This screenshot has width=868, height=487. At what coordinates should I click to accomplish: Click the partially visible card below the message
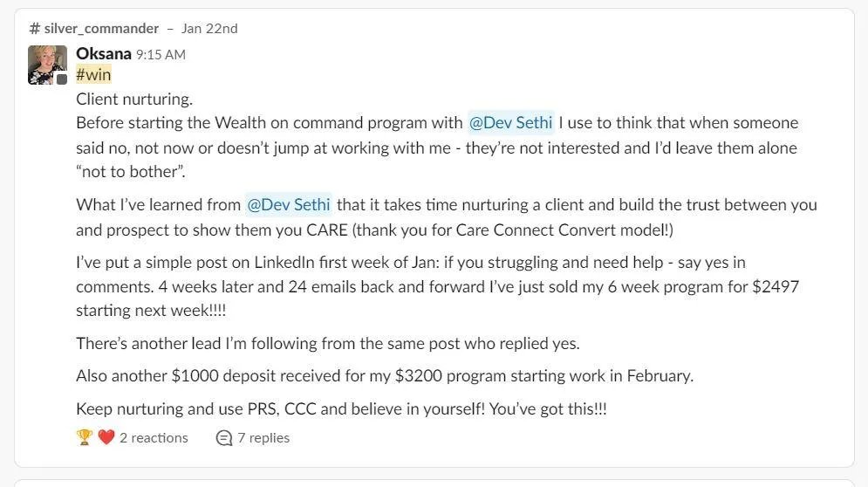pos(434,484)
